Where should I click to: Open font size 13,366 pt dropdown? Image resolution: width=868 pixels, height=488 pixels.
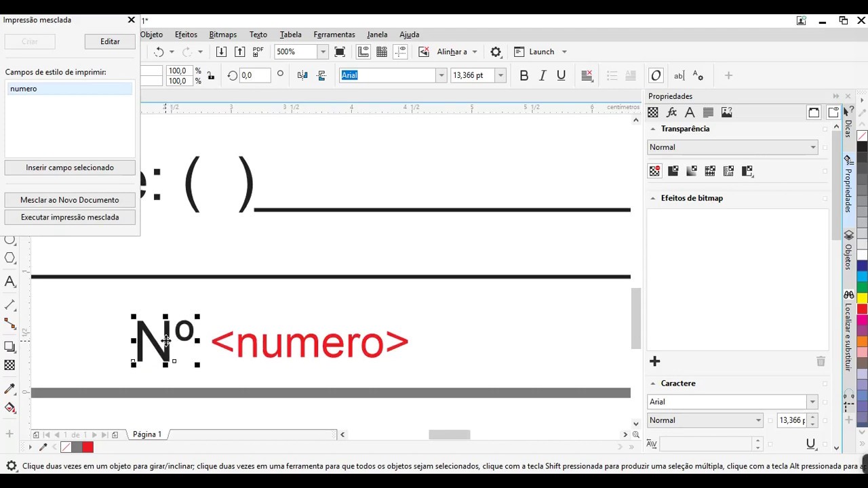[x=500, y=75]
